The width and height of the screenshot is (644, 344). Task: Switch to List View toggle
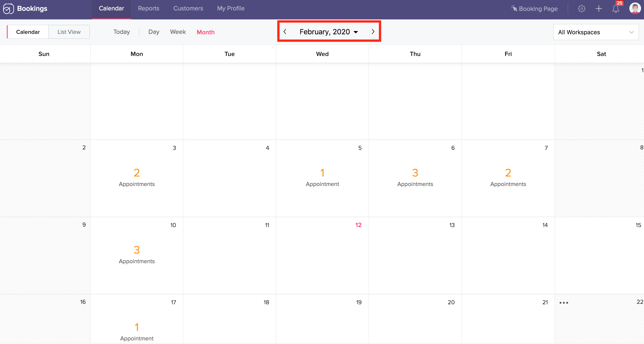[x=69, y=32]
